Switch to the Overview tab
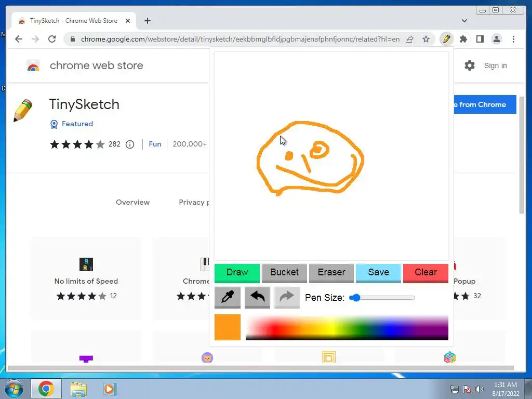The image size is (532, 399). (x=132, y=202)
